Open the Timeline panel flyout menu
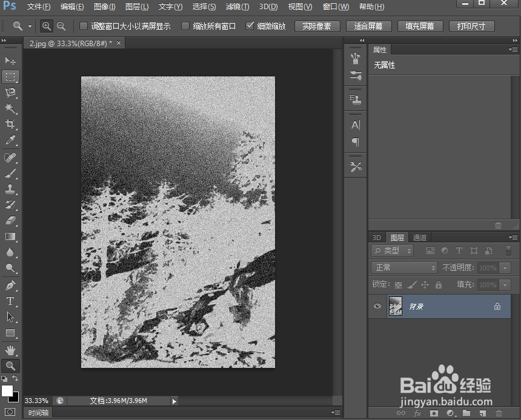521x420 pixels. click(x=336, y=412)
